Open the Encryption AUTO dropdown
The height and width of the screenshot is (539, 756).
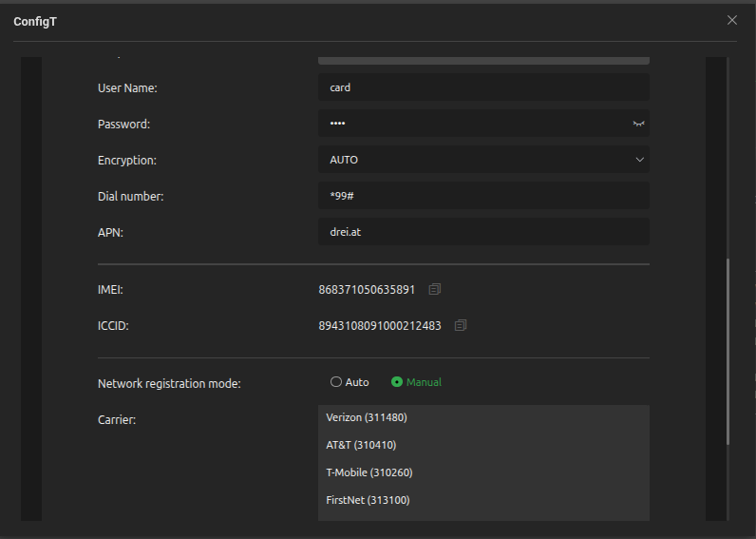tap(483, 160)
